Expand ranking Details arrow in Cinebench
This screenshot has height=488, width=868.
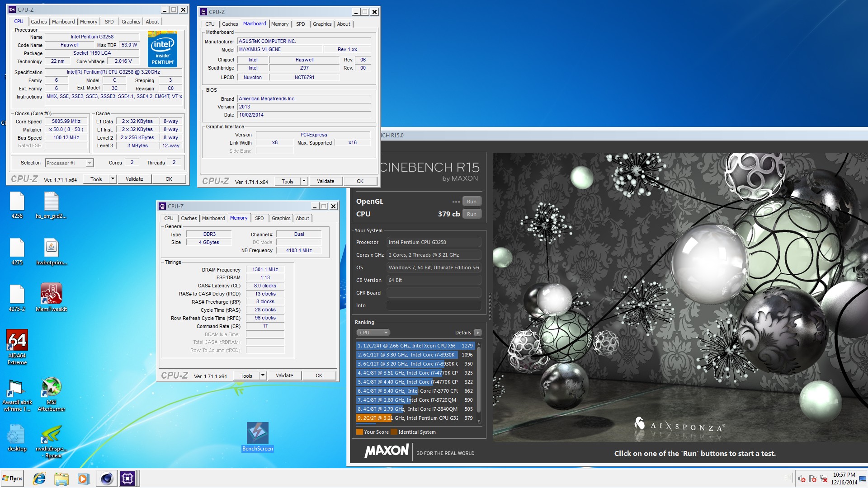(477, 333)
